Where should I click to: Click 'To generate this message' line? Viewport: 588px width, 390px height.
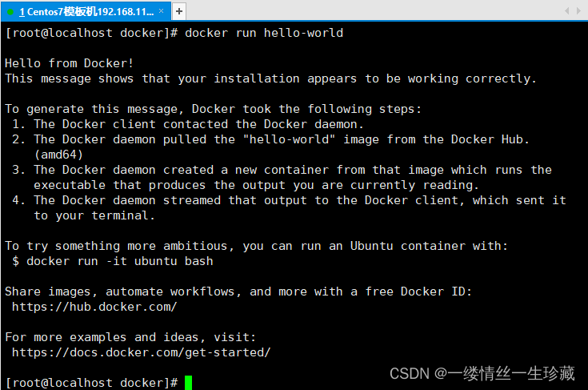coord(214,109)
